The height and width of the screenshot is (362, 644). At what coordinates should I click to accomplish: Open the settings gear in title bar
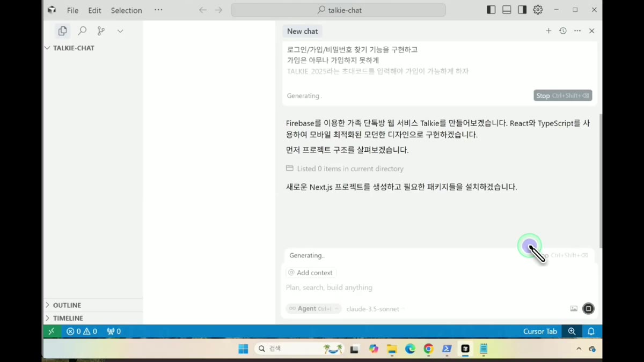pyautogui.click(x=538, y=10)
